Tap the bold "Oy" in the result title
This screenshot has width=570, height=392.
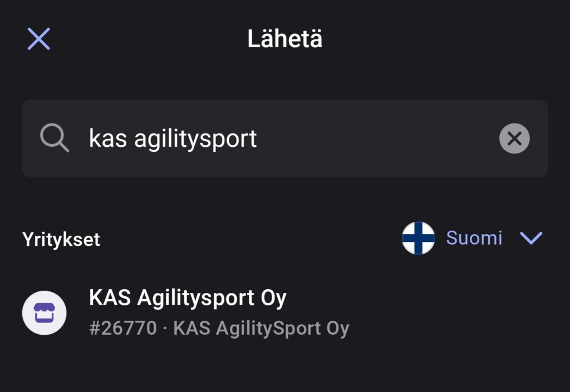click(273, 299)
